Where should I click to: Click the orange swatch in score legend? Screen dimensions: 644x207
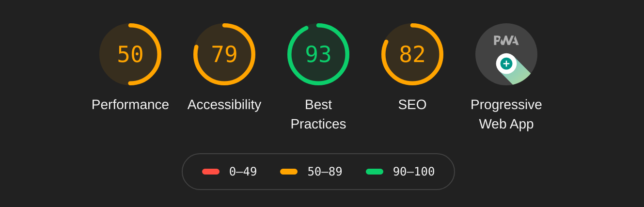pos(289,172)
